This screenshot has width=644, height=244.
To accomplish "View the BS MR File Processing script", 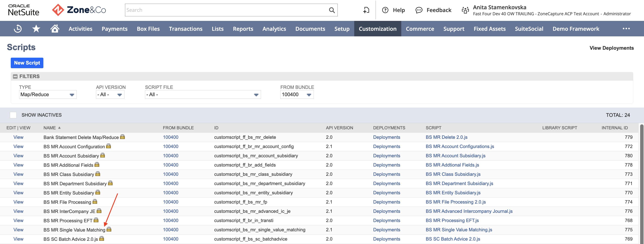I will tap(18, 202).
